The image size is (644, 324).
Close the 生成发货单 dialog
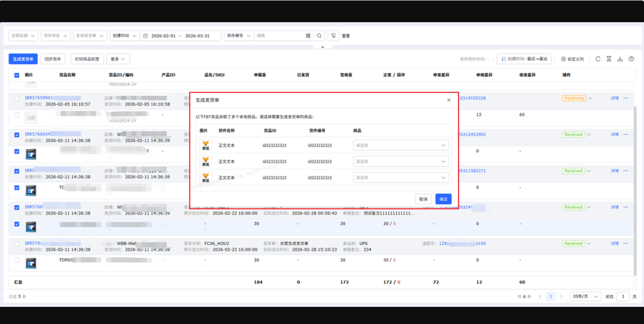449,100
